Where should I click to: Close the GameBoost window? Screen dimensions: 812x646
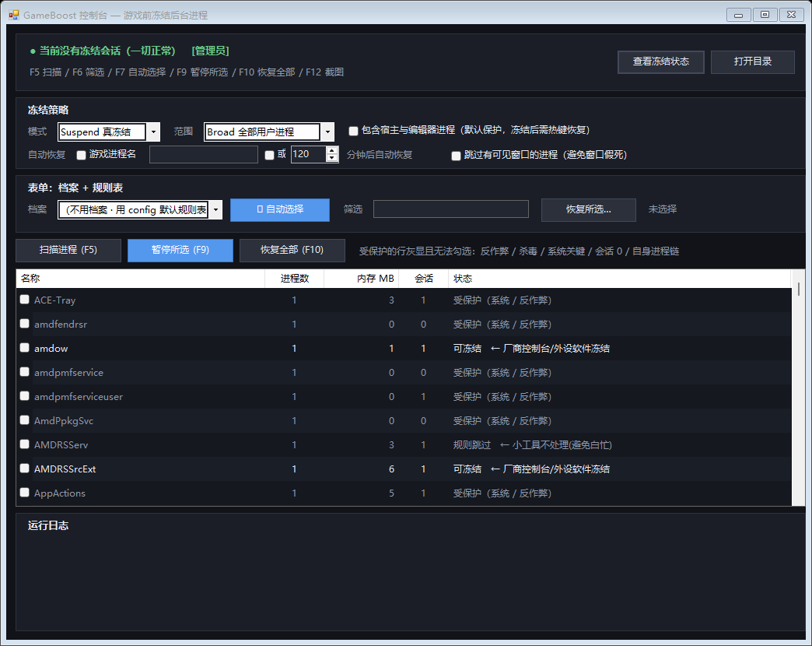click(791, 15)
